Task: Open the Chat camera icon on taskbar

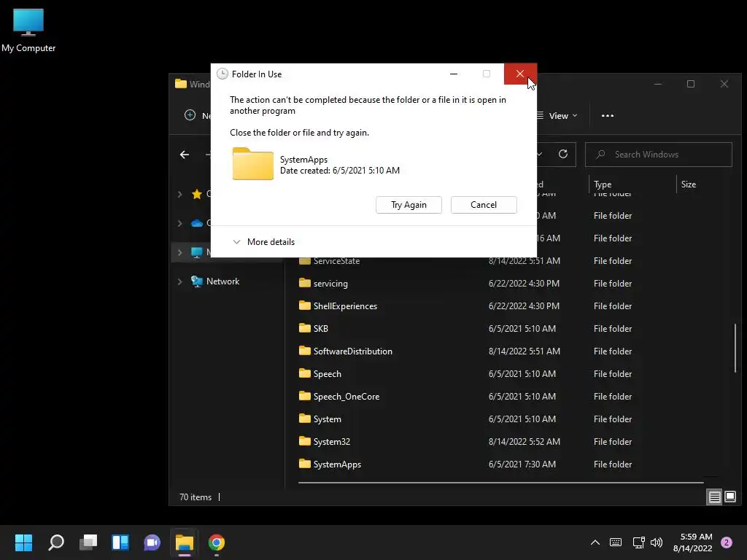Action: 152,542
